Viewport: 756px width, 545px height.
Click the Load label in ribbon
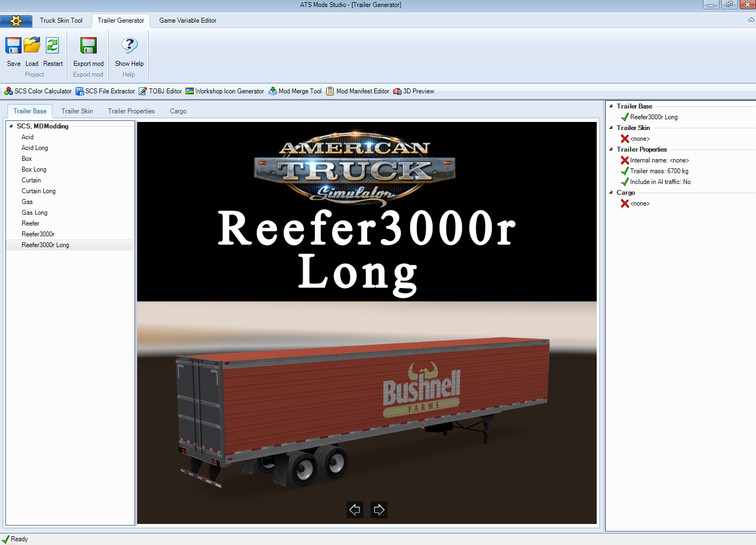32,64
